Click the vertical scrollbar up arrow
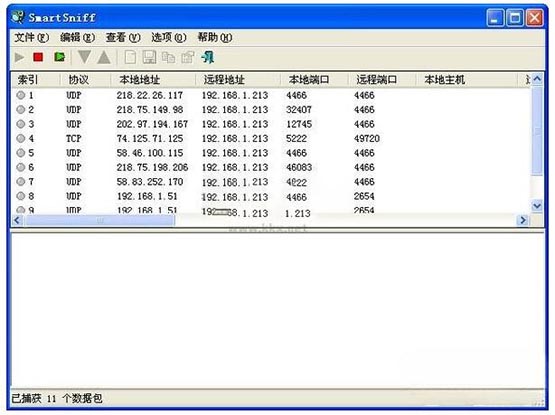The image size is (555, 415). (537, 79)
